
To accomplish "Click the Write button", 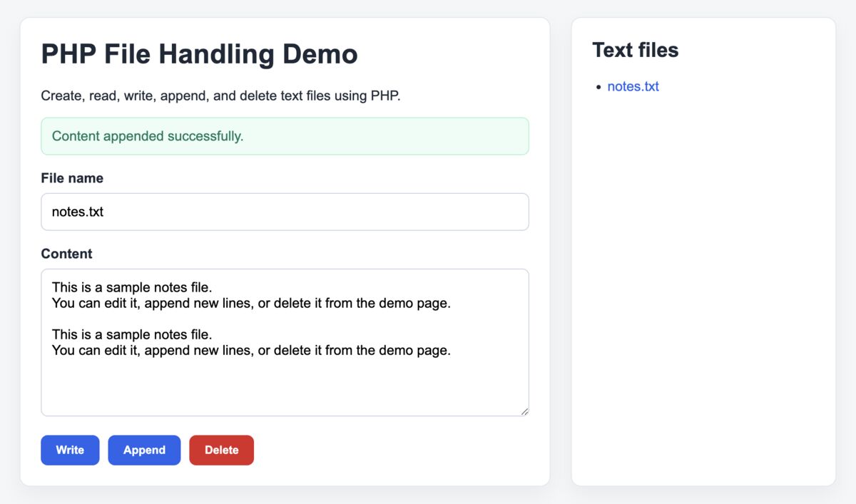I will (x=70, y=450).
